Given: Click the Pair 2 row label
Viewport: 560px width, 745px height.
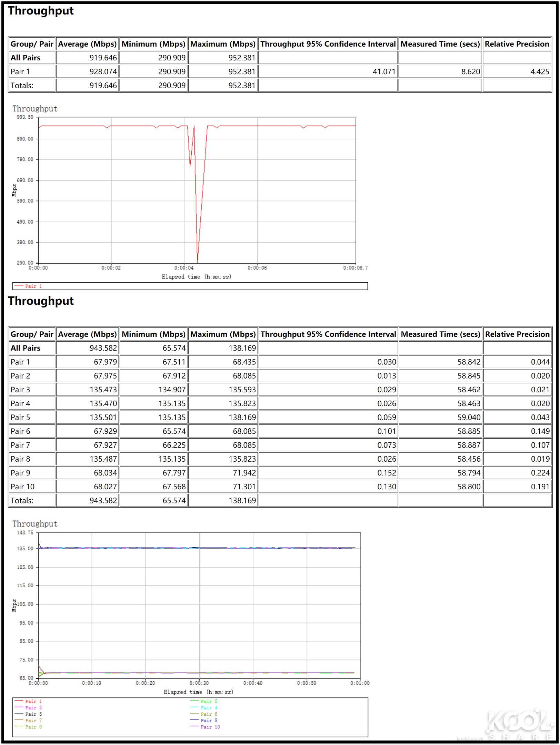Looking at the screenshot, I should point(20,376).
